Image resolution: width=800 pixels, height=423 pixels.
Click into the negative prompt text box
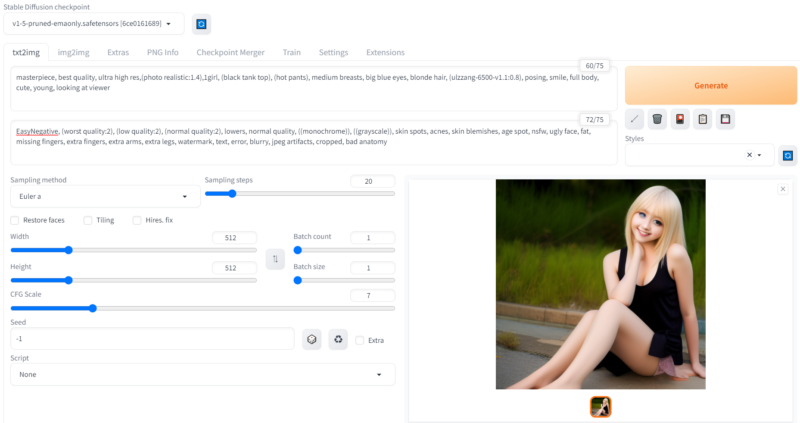pos(314,142)
